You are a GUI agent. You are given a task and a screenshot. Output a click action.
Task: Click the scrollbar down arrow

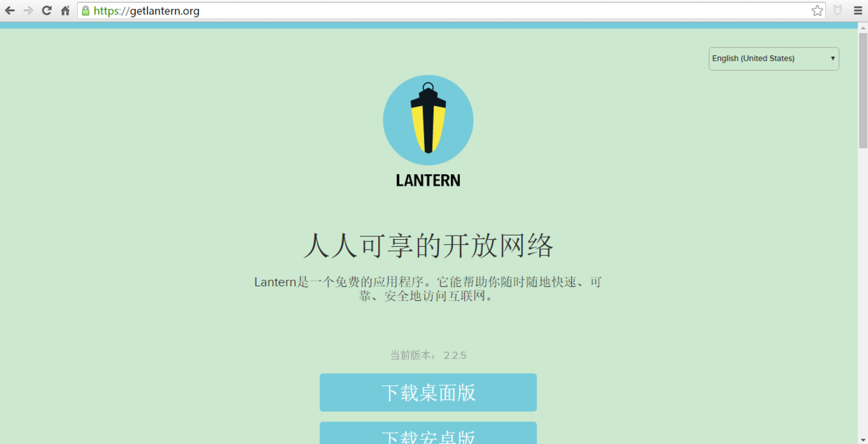click(863, 439)
